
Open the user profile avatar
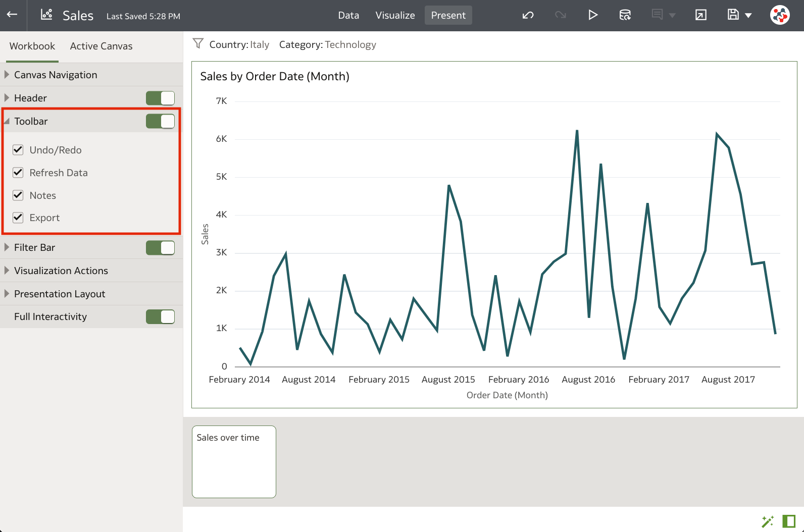[780, 15]
